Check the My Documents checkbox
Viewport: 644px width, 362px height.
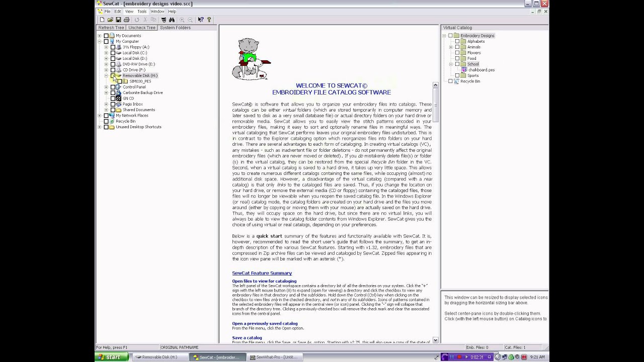click(106, 36)
